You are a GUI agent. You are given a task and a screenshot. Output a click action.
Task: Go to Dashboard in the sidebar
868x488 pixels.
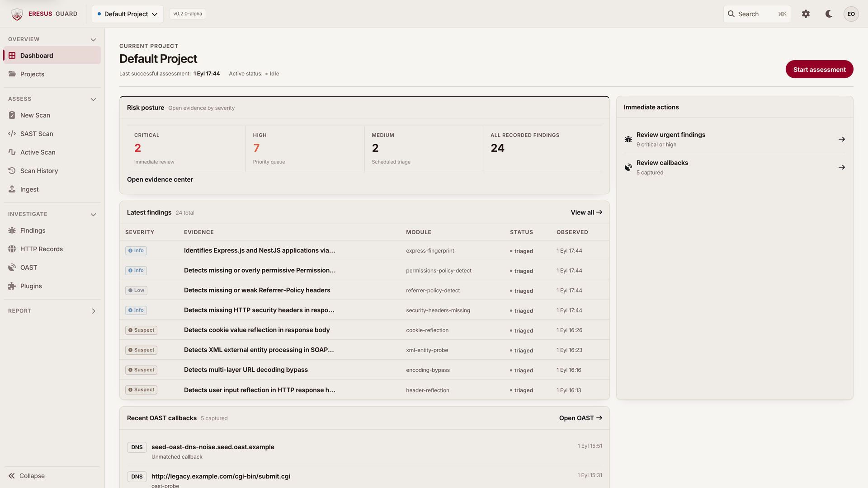click(x=52, y=56)
